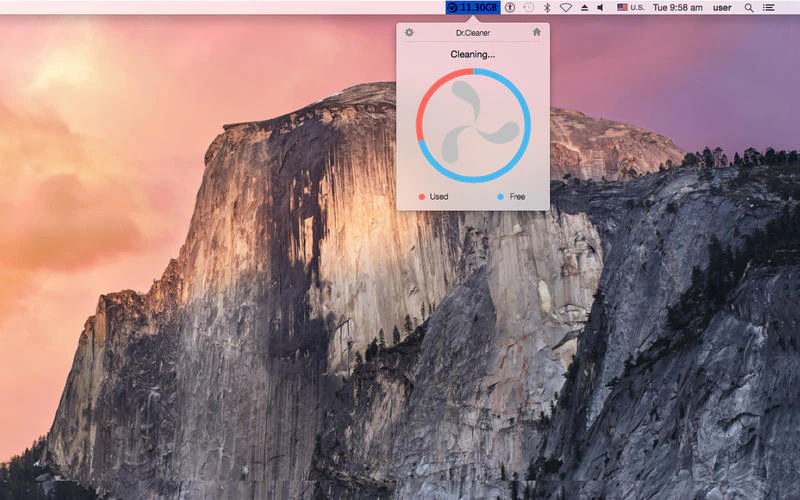Open Dr.Cleaner settings gear
The image size is (800, 500).
409,33
